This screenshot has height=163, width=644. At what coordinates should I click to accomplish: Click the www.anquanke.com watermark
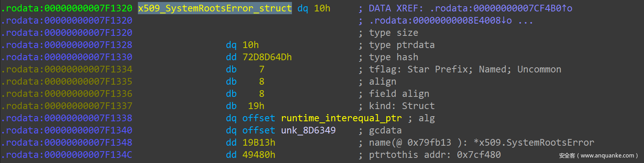coord(598,156)
